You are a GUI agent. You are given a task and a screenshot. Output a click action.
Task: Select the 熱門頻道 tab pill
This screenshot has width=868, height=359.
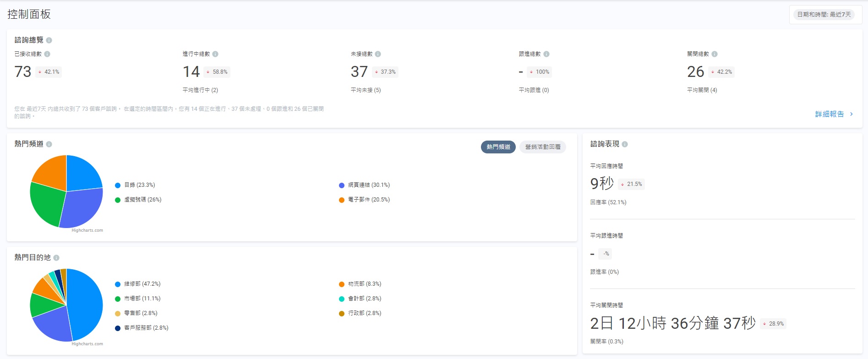(x=498, y=147)
